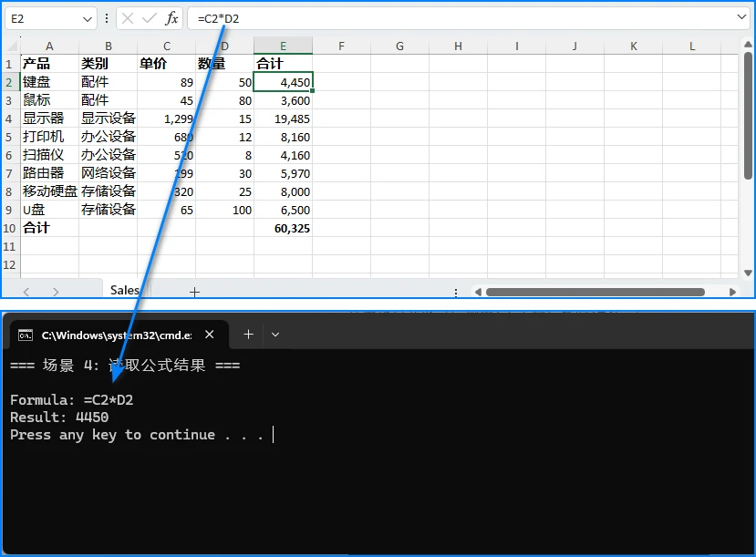This screenshot has width=756, height=557.
Task: Click the 类别 header cell
Action: point(108,64)
